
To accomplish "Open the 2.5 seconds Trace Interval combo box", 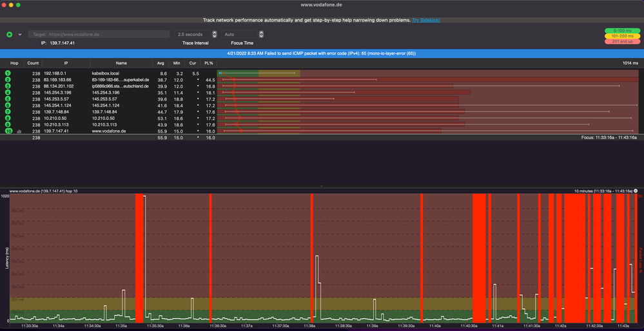I will [193, 35].
